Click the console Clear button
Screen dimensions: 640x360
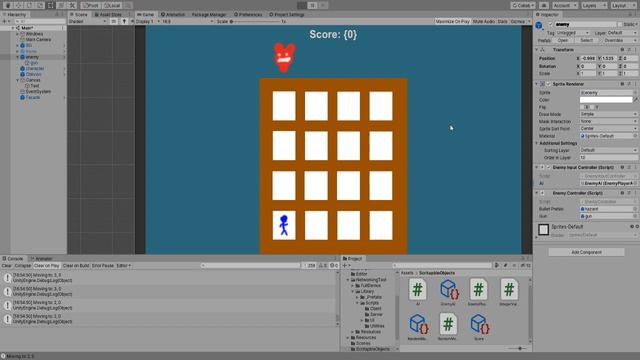[x=7, y=266]
